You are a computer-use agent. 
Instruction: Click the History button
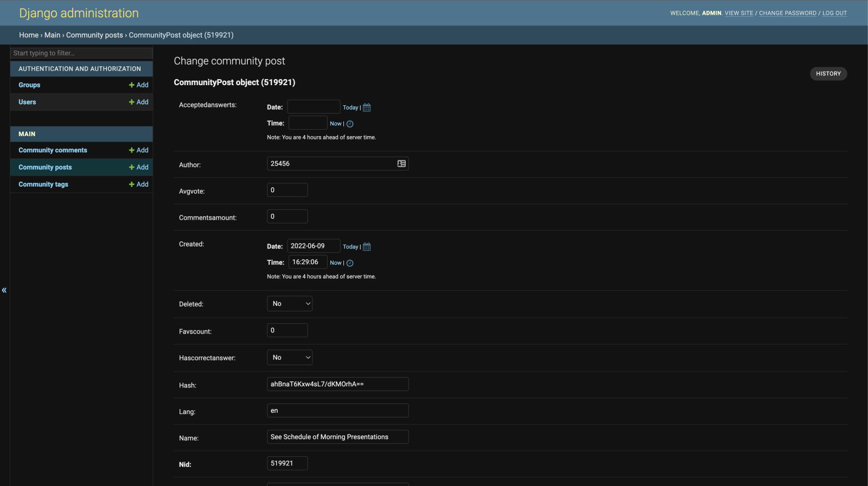828,74
